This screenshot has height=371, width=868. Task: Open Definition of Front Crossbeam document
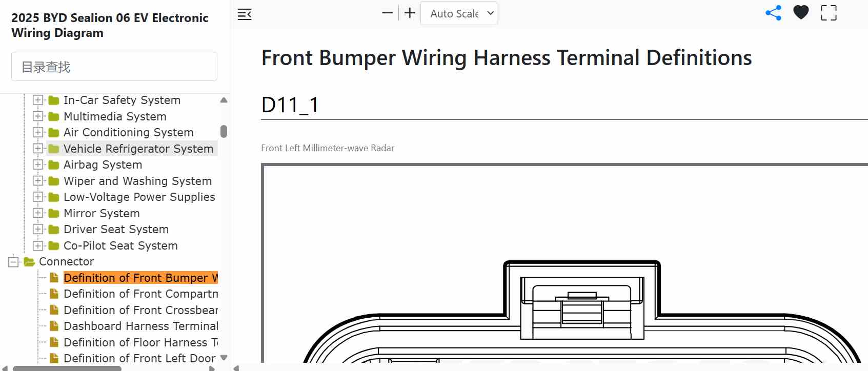click(x=140, y=310)
